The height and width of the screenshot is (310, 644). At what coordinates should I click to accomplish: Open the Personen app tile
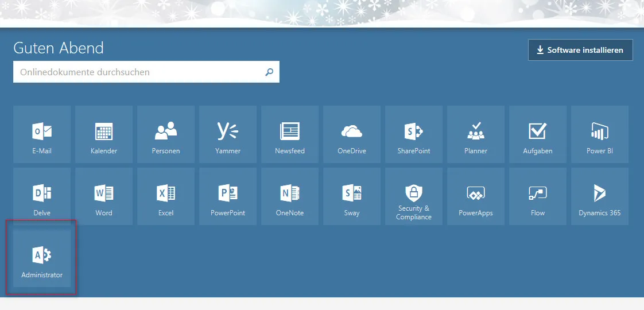coord(166,134)
